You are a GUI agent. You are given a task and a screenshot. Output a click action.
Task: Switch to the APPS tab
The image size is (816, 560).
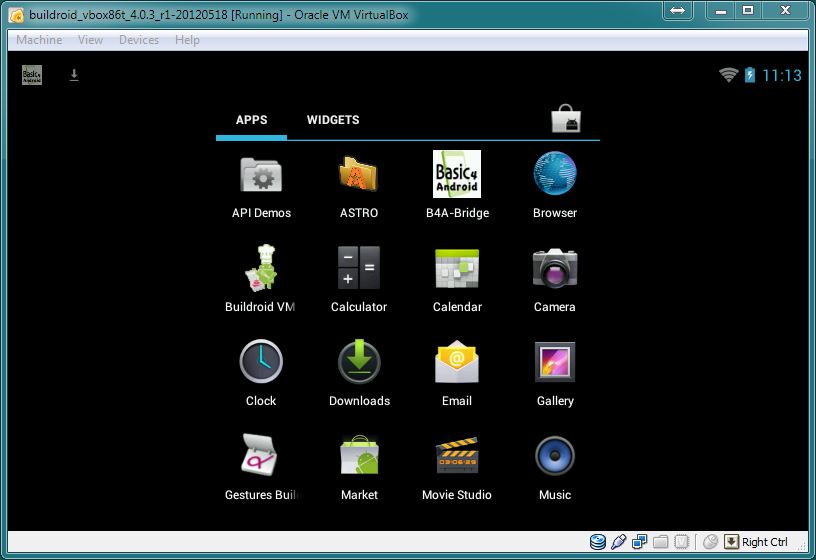click(x=251, y=120)
